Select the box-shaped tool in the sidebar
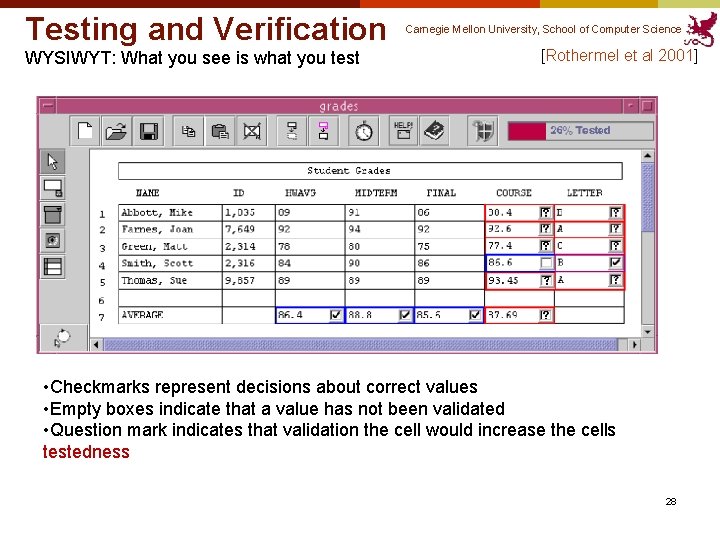The image size is (720, 540). pyautogui.click(x=52, y=214)
